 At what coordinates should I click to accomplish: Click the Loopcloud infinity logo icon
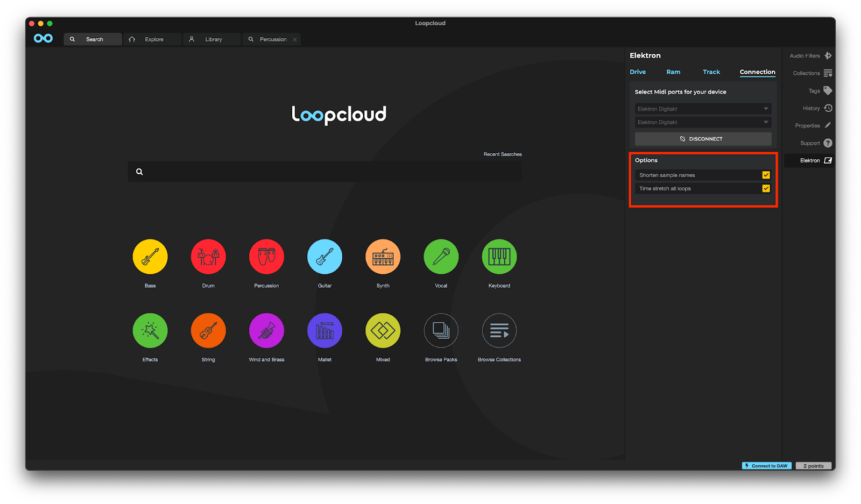point(43,38)
